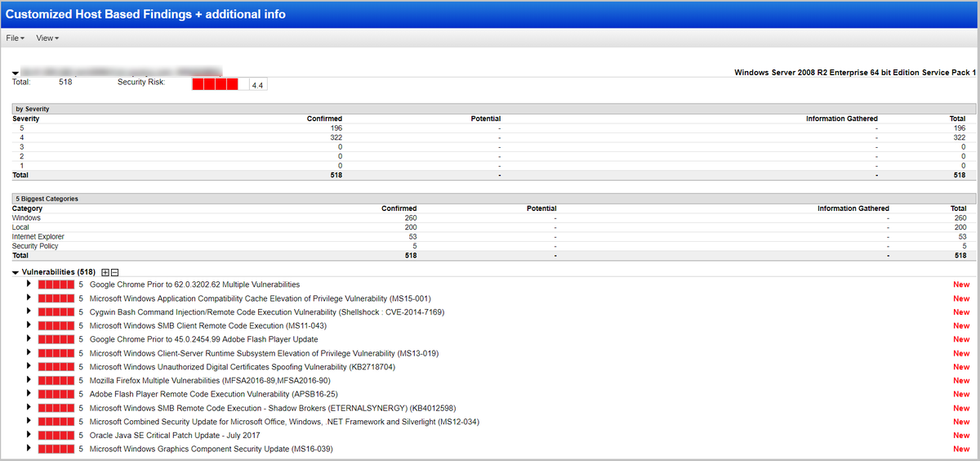Image resolution: width=980 pixels, height=461 pixels.
Task: Collapse the Vulnerabilities (518) section
Action: [x=16, y=271]
